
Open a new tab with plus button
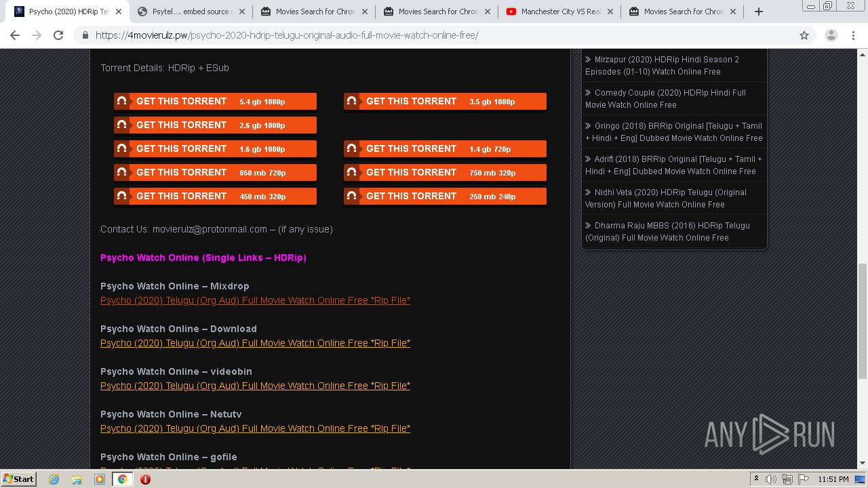(759, 12)
